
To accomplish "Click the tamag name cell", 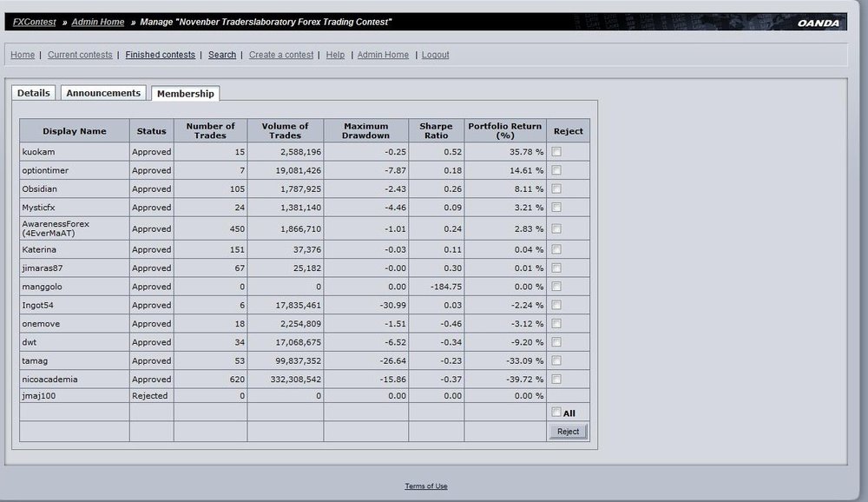I will [74, 360].
